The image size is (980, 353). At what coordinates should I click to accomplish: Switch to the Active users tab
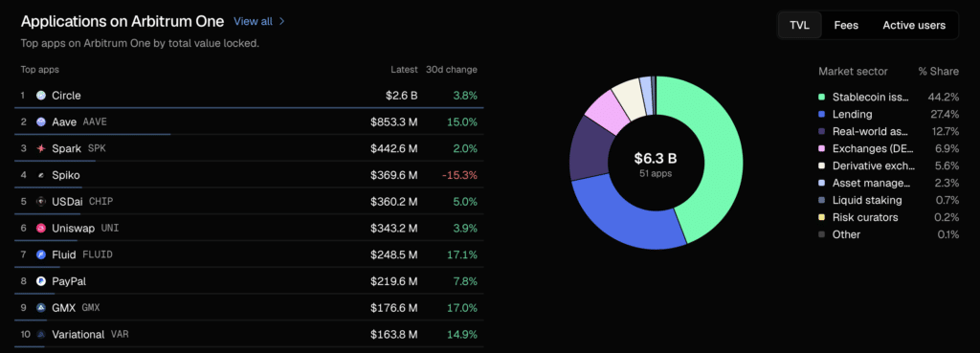click(914, 25)
